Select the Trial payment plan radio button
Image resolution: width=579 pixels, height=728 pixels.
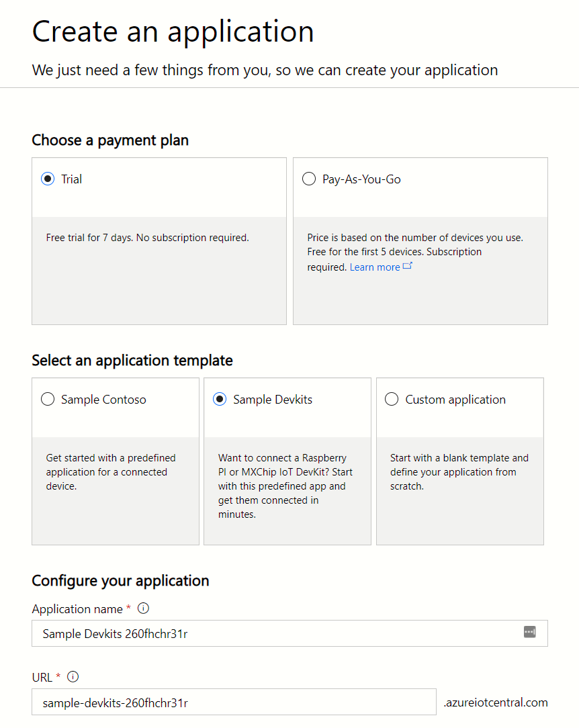(47, 179)
